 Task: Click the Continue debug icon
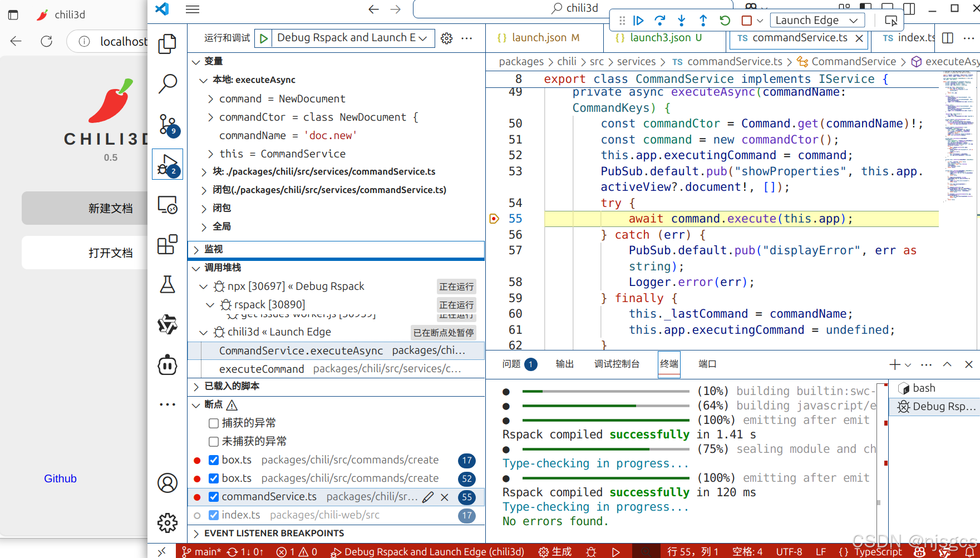pyautogui.click(x=638, y=20)
